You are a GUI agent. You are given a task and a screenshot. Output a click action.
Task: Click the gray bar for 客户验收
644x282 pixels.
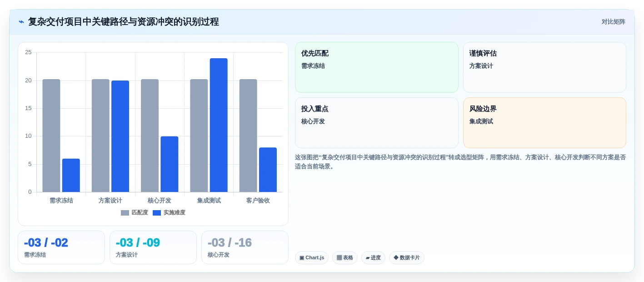(x=248, y=136)
